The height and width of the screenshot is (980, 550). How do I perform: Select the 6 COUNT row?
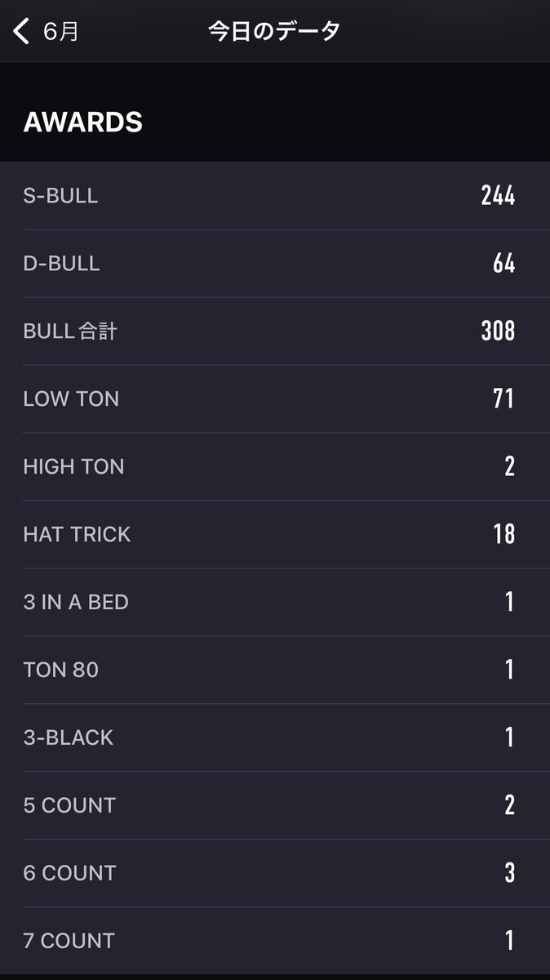point(275,873)
